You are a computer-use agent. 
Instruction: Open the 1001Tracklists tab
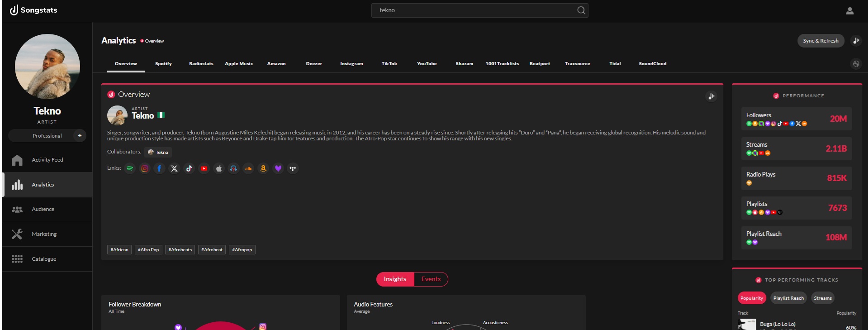pyautogui.click(x=502, y=64)
